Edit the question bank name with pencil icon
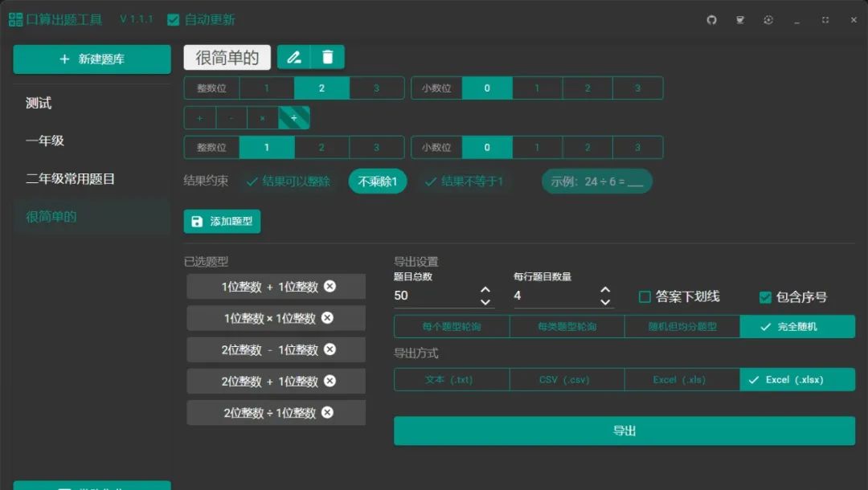The height and width of the screenshot is (490, 868). (x=294, y=57)
